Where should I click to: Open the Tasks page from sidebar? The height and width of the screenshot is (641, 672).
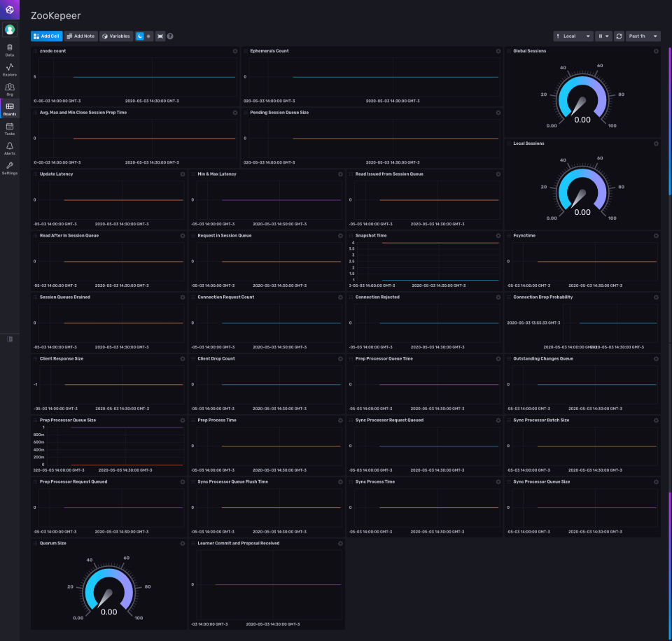pos(10,129)
